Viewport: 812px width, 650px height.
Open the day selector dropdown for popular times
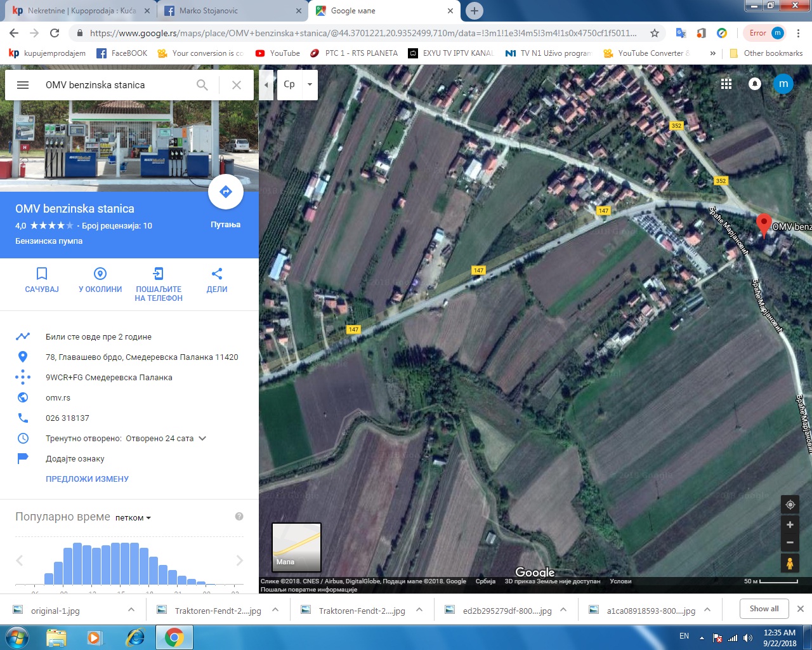click(133, 518)
